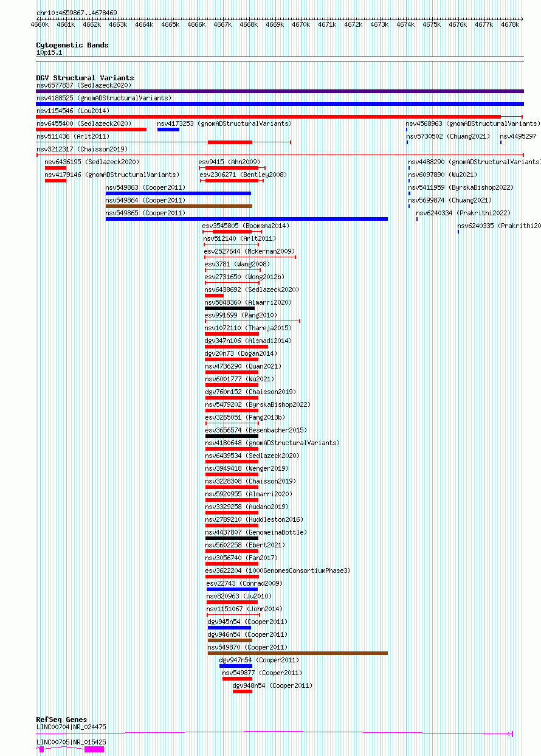Open esv3656574 (Besenbacher2015) label
Viewport: 541px width, 756px height.
click(x=256, y=430)
